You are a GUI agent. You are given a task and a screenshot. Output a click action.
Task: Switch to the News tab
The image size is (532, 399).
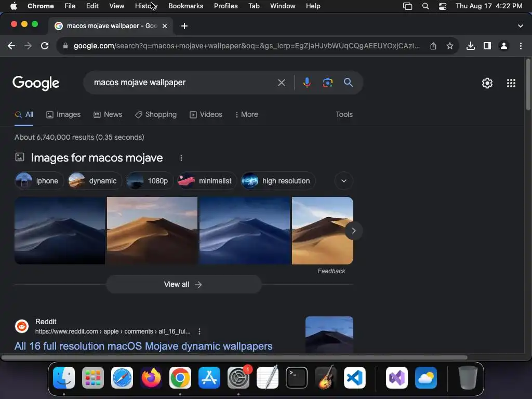tap(108, 115)
